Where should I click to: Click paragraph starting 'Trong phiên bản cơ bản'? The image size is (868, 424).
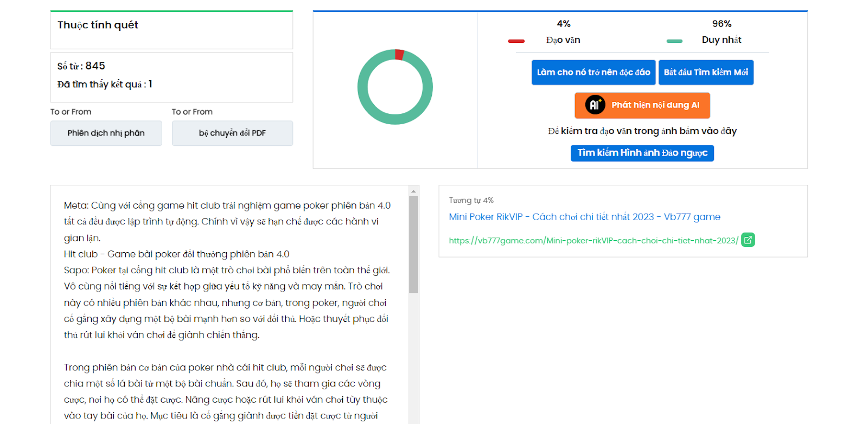[x=226, y=391]
